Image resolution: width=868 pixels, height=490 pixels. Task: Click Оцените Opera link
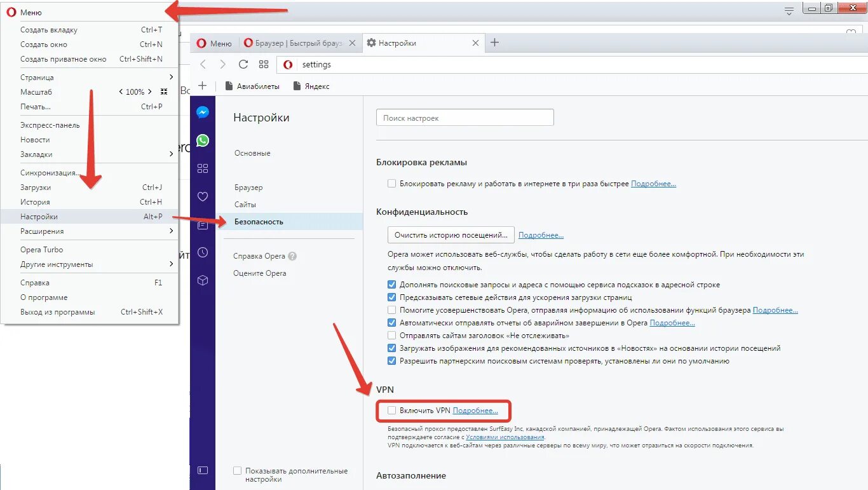point(259,273)
